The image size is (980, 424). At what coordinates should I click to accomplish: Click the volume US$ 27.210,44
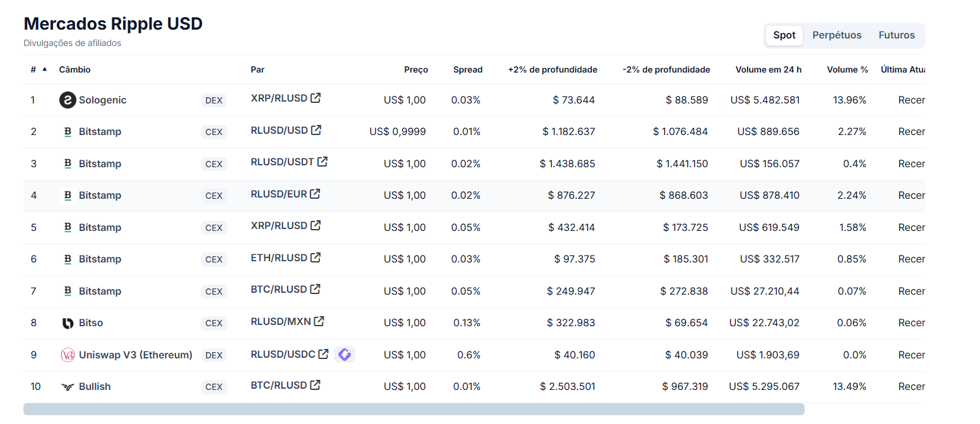click(x=765, y=291)
